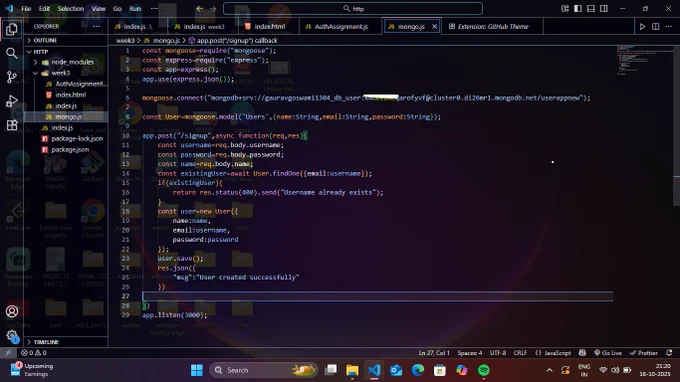The height and width of the screenshot is (382, 680).
Task: Open the Go menu
Action: pyautogui.click(x=118, y=8)
